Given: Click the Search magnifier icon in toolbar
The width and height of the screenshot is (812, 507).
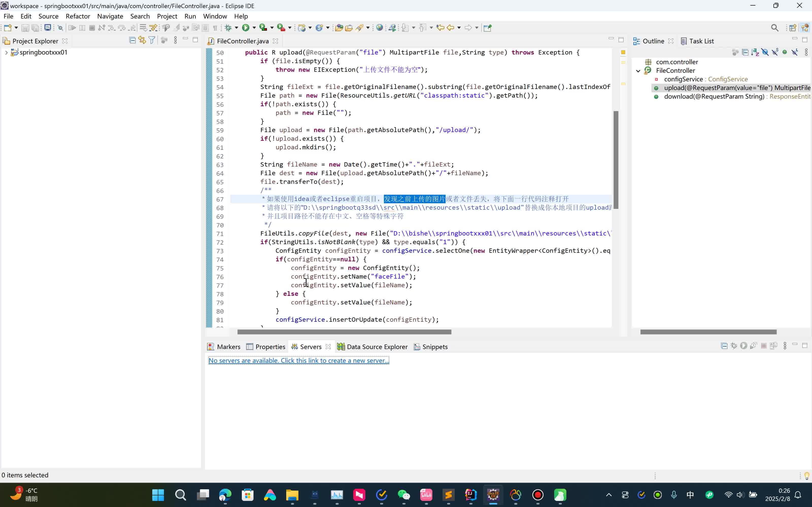Looking at the screenshot, I should (x=774, y=28).
